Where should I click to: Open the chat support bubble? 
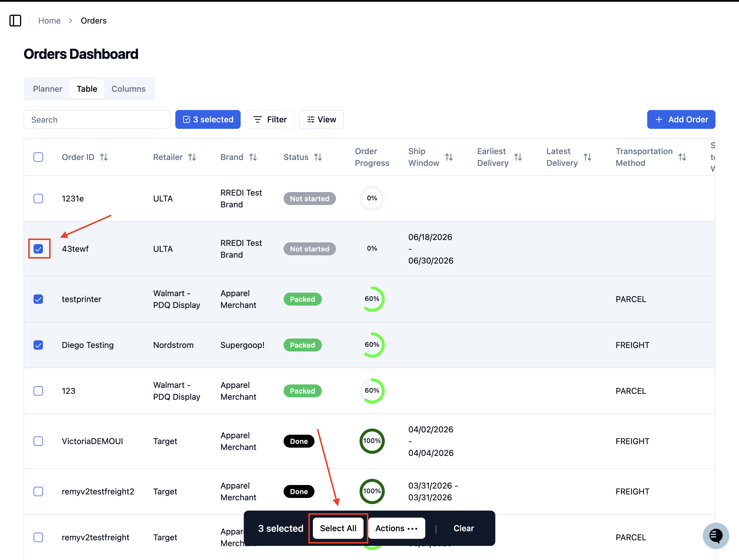click(x=716, y=536)
